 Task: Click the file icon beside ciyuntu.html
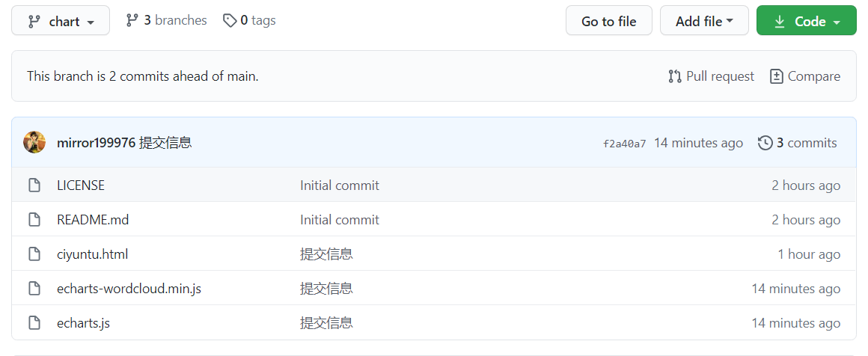coord(34,254)
